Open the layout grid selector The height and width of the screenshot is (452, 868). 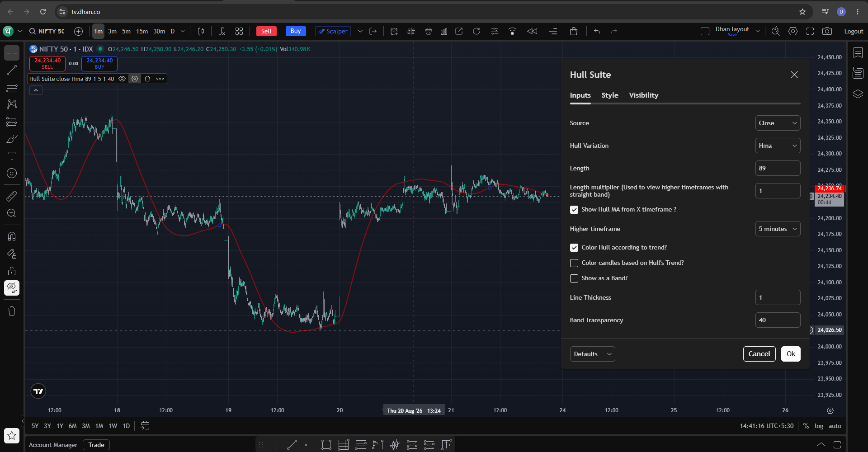click(239, 31)
